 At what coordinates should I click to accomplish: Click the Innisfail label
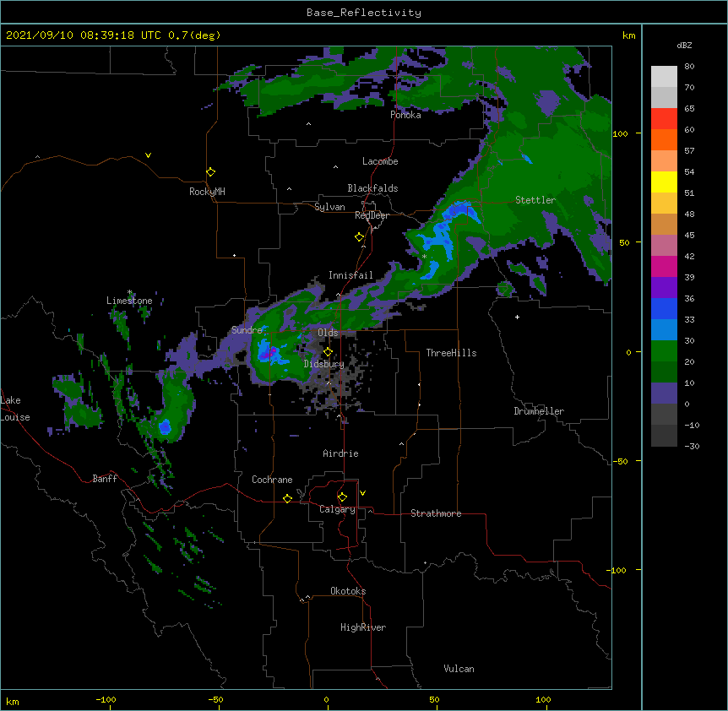coord(350,275)
